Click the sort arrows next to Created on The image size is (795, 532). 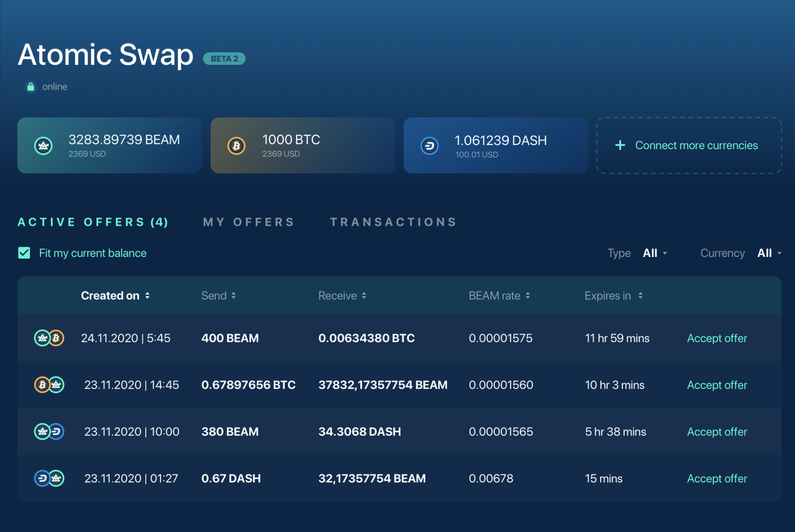click(147, 296)
